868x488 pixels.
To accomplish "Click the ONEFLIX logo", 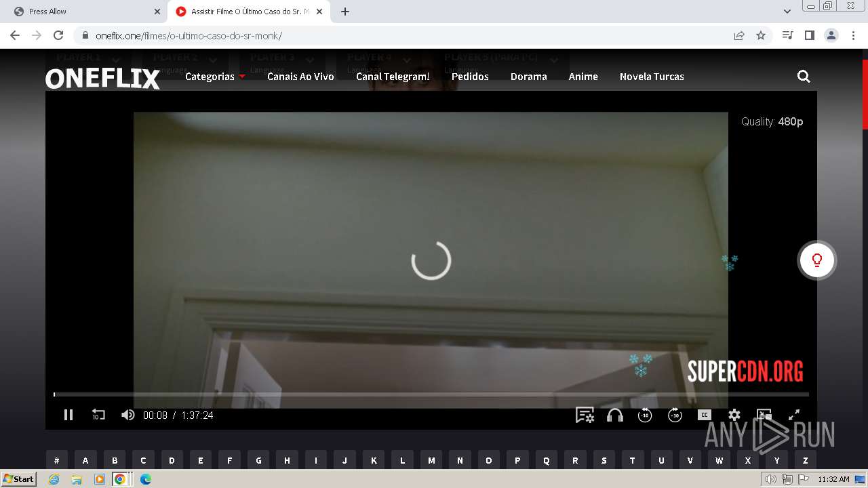I will click(102, 79).
